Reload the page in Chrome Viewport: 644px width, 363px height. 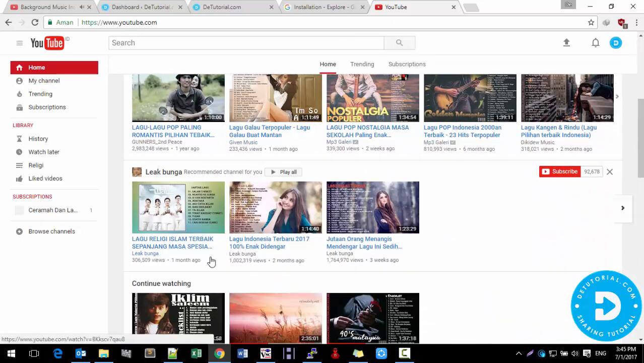point(35,22)
